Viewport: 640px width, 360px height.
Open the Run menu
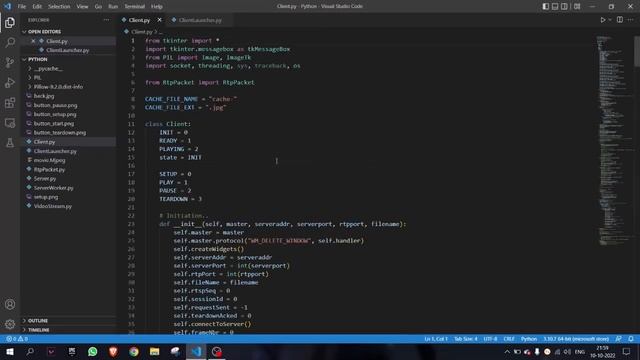click(113, 7)
